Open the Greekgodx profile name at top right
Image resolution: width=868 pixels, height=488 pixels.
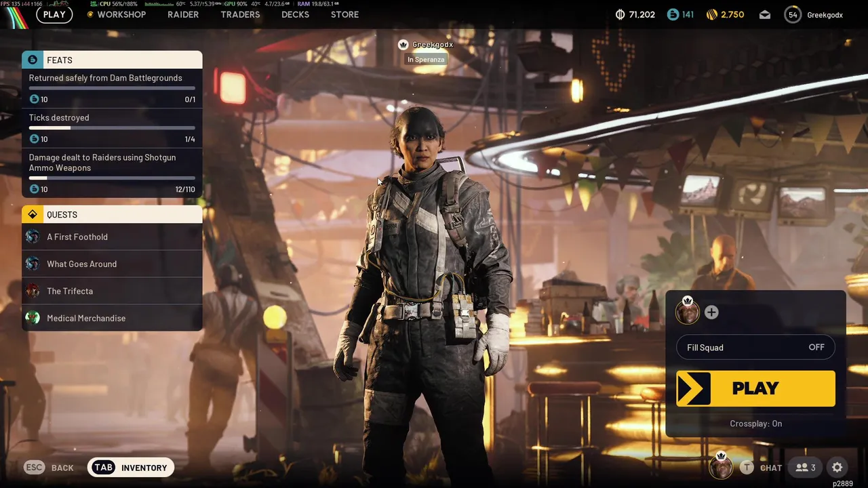[x=825, y=14]
